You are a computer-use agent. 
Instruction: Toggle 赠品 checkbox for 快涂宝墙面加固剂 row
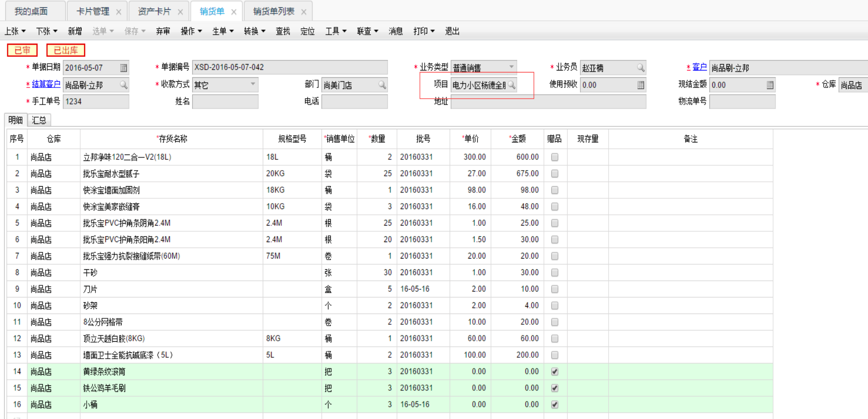[x=555, y=190]
